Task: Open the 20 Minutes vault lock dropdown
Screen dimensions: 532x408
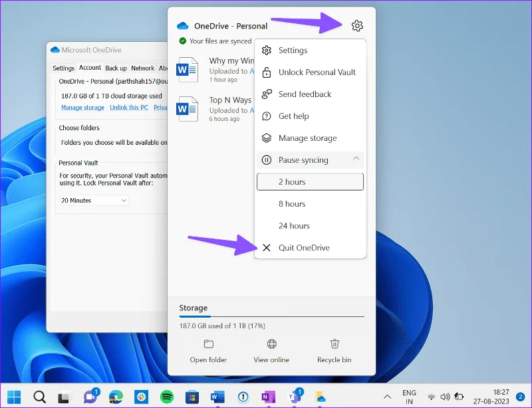Action: tap(94, 201)
